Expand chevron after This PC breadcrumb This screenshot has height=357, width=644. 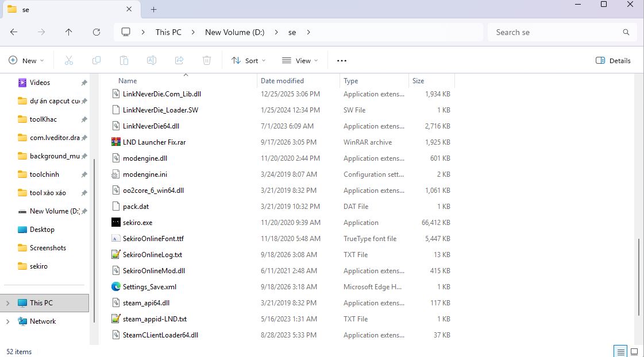pyautogui.click(x=193, y=32)
